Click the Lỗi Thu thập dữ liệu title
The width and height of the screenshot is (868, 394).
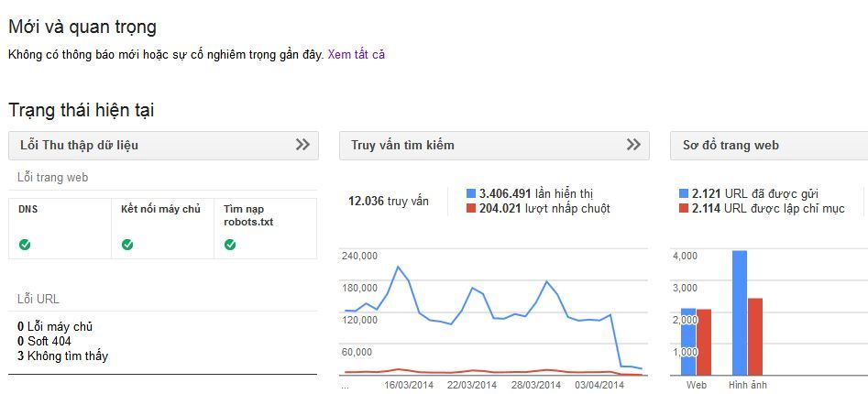pyautogui.click(x=79, y=146)
